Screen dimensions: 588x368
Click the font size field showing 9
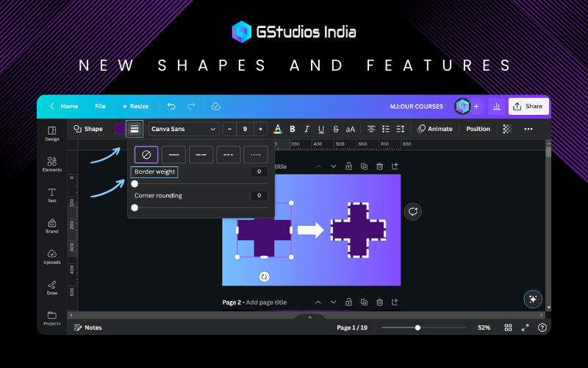coord(245,129)
